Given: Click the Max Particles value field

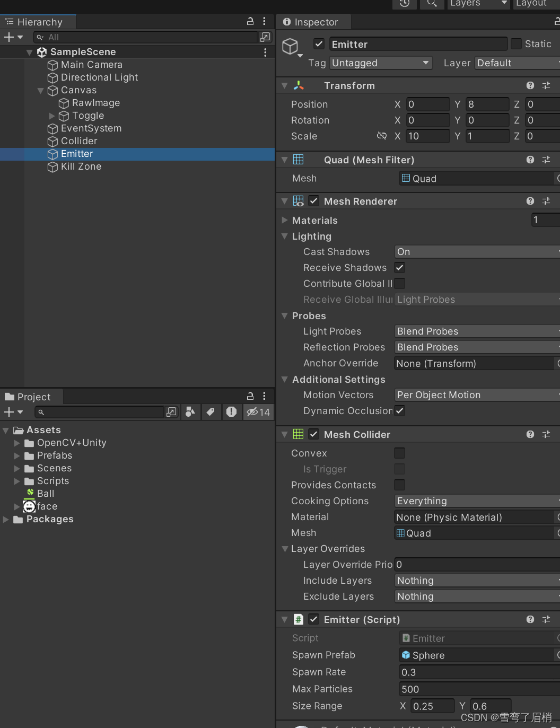Looking at the screenshot, I should [x=479, y=689].
